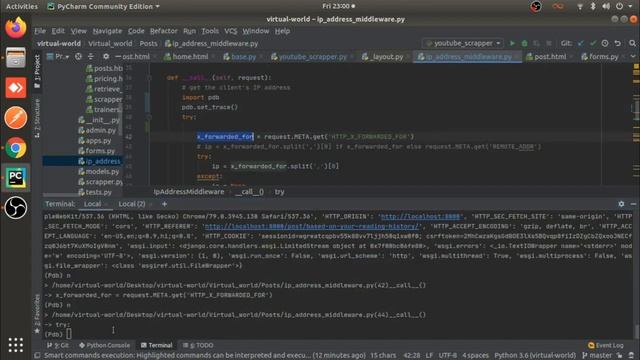640x360 pixels.
Task: Select the Local terminal tab
Action: pyautogui.click(x=93, y=204)
